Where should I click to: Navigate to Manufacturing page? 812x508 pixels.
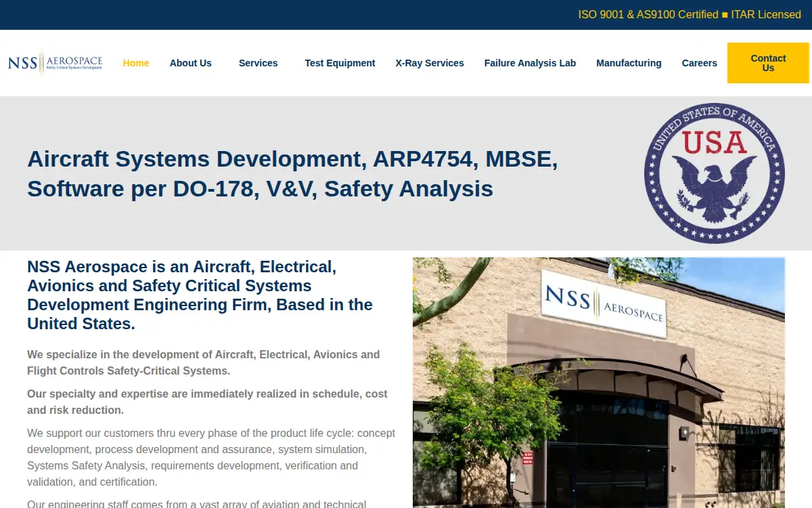tap(629, 63)
